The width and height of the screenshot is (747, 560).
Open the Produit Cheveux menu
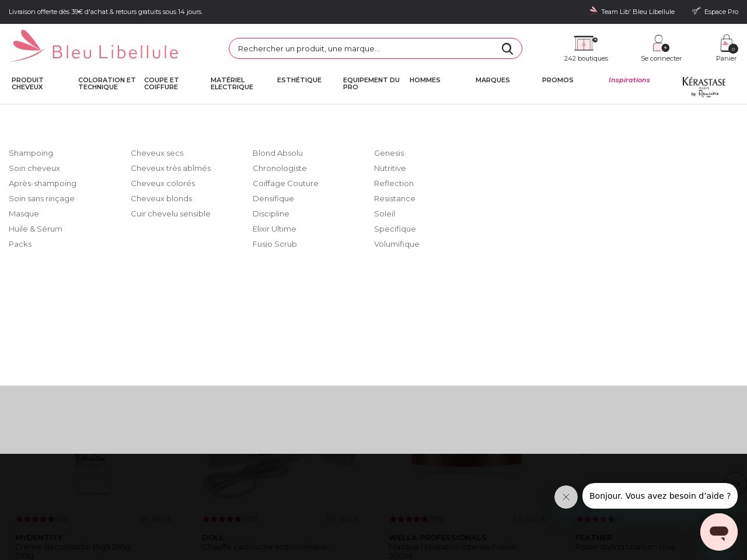click(x=27, y=83)
